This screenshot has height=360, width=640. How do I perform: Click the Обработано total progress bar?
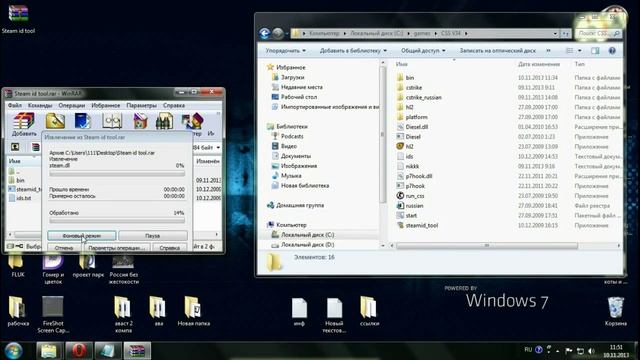(x=117, y=221)
